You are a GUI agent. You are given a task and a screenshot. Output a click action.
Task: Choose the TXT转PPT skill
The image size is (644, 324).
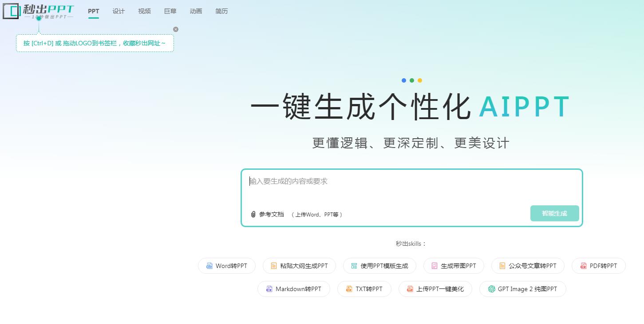click(364, 289)
